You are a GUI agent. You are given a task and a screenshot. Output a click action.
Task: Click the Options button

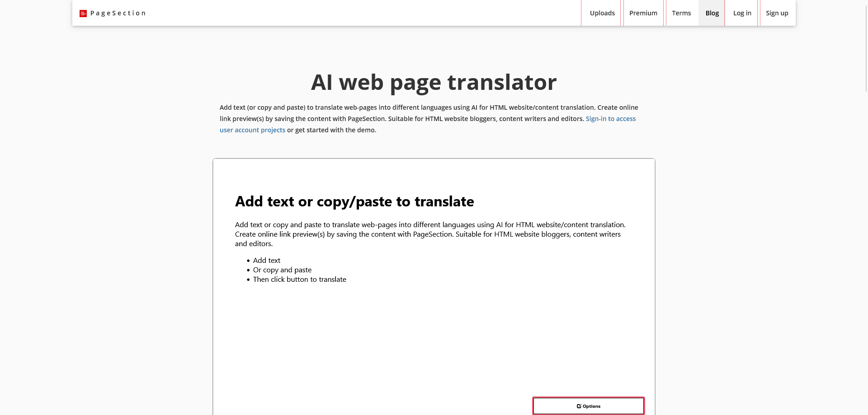(x=588, y=406)
